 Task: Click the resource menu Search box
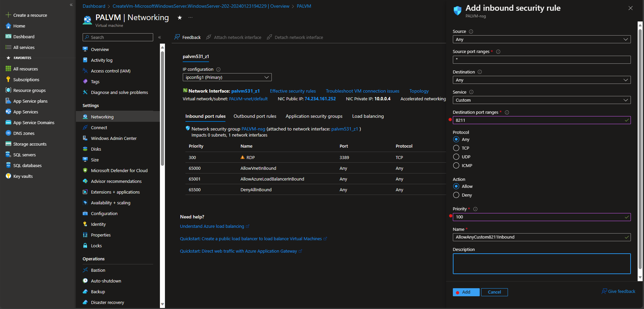pos(118,37)
